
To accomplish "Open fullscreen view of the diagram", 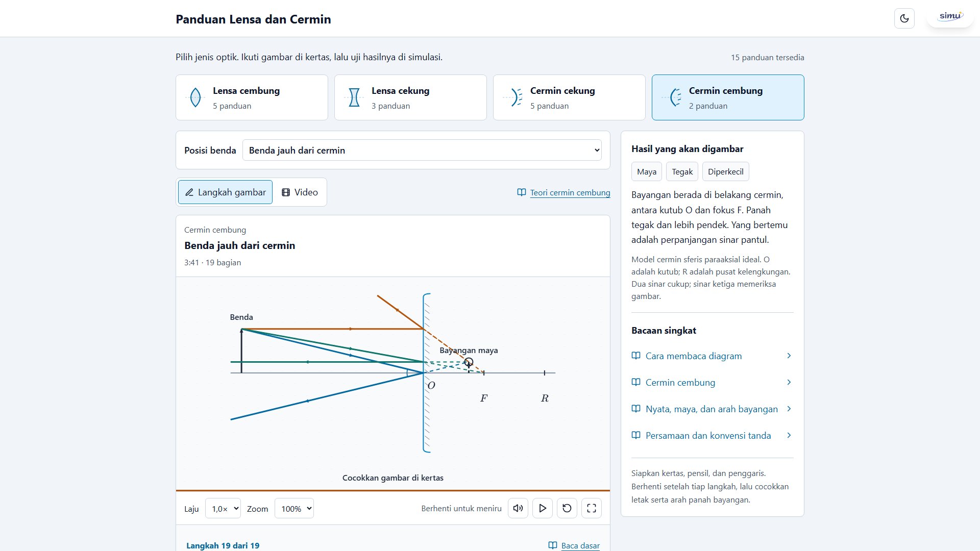I will [591, 508].
